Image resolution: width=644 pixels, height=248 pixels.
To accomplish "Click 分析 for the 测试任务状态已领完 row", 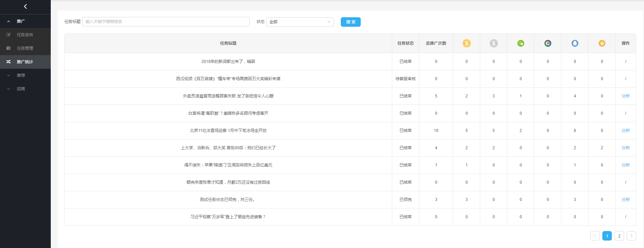I will pos(625,200).
